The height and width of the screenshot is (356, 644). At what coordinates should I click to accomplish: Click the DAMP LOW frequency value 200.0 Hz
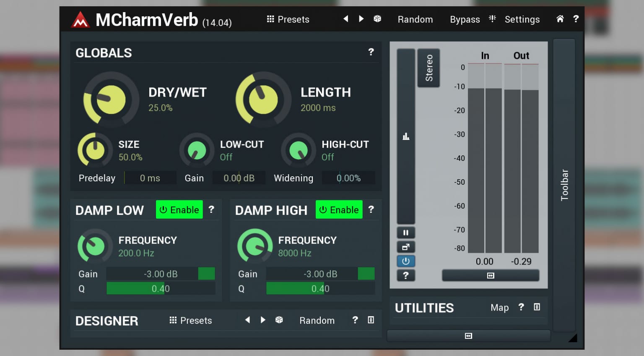(136, 253)
